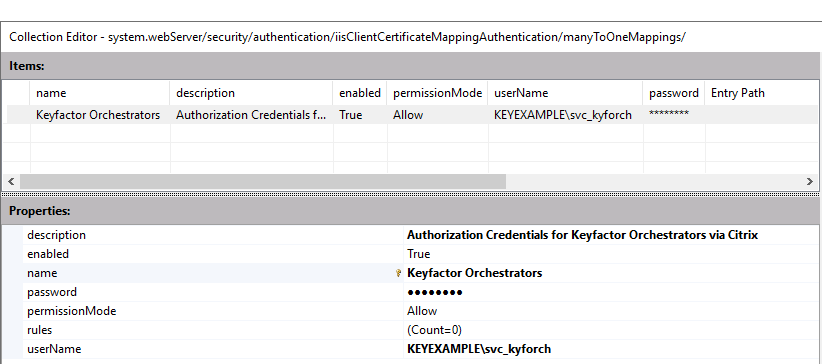The image size is (822, 364).
Task: Click the left scroll arrow of items list
Action: point(10,181)
